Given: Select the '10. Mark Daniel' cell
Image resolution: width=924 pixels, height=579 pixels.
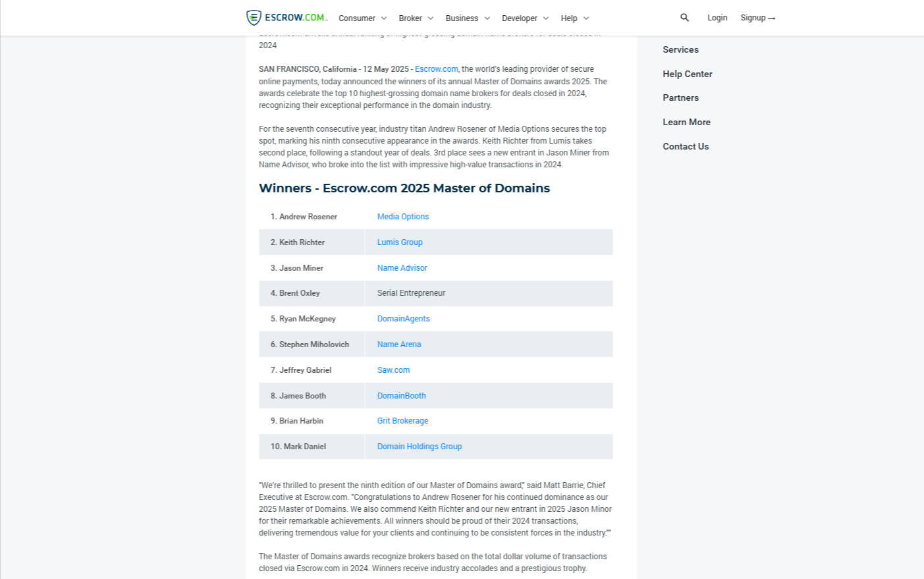Looking at the screenshot, I should pyautogui.click(x=312, y=447).
